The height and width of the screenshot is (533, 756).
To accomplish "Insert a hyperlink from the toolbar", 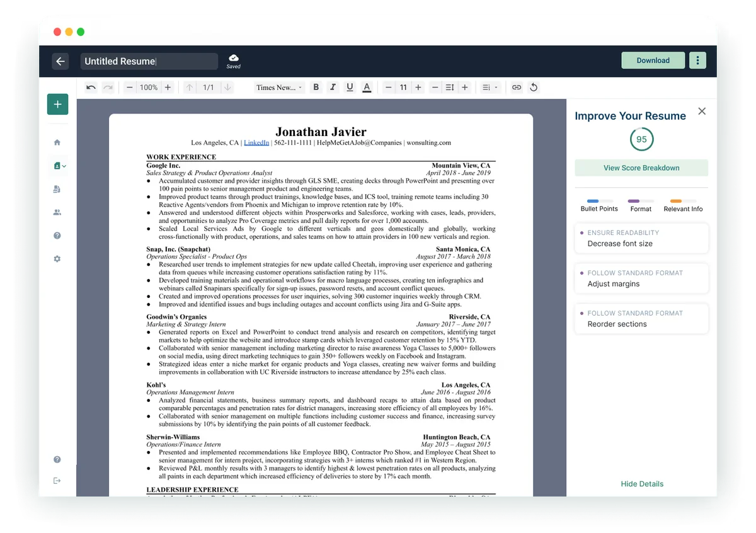I will [517, 87].
